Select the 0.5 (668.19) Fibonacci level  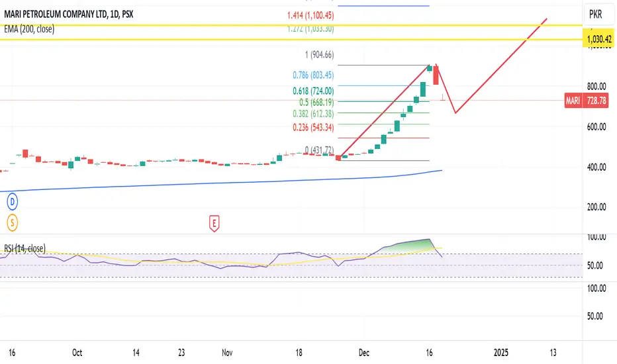pyautogui.click(x=316, y=103)
